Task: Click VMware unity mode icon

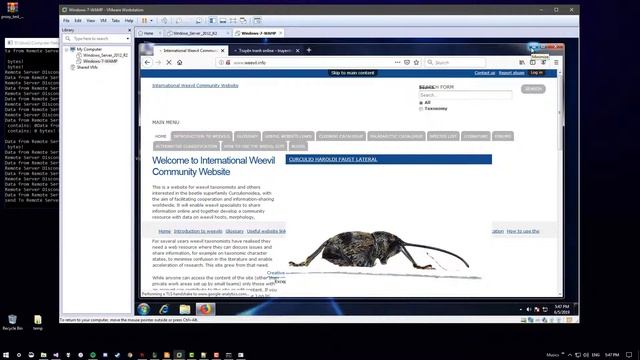Action: tap(243, 20)
